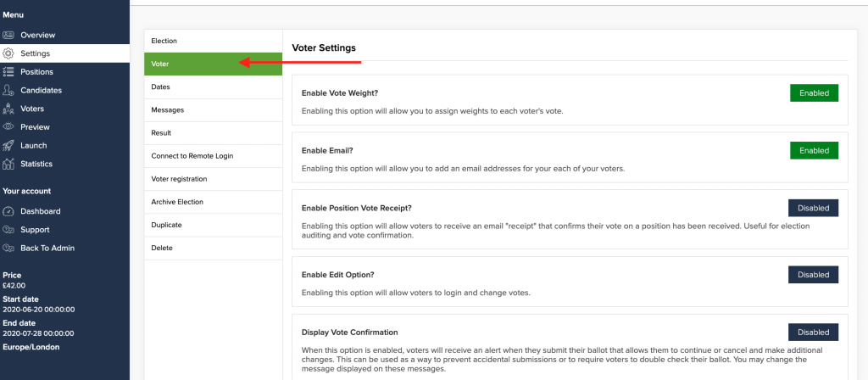The image size is (868, 380).
Task: Click the Voters group icon
Action: [8, 109]
